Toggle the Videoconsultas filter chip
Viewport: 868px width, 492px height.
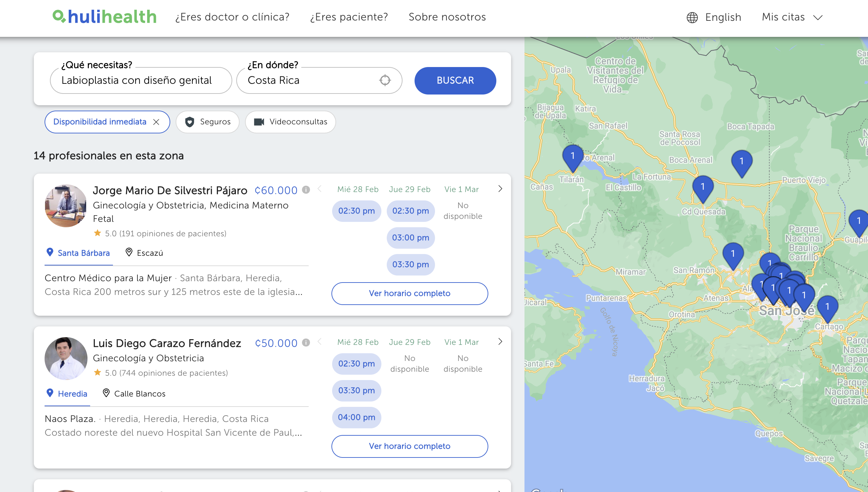(x=290, y=122)
